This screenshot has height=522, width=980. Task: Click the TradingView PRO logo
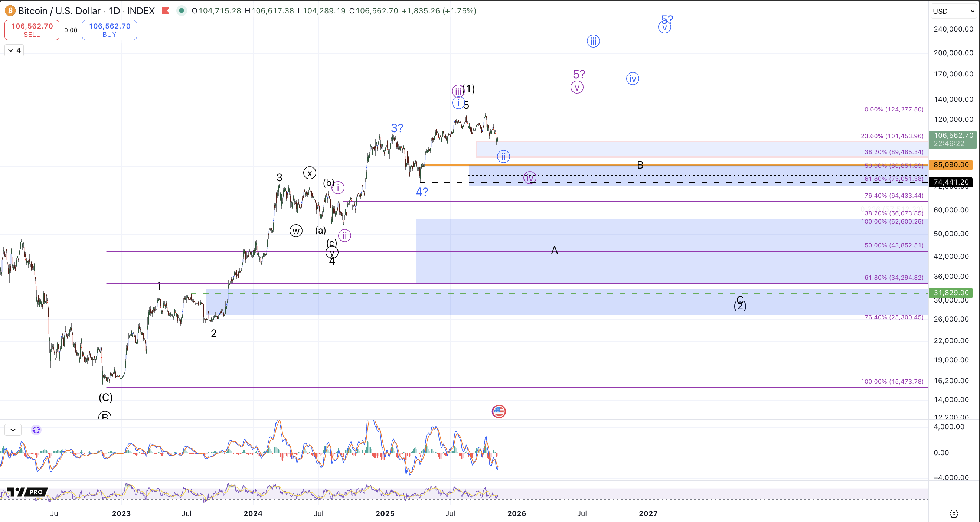[27, 492]
